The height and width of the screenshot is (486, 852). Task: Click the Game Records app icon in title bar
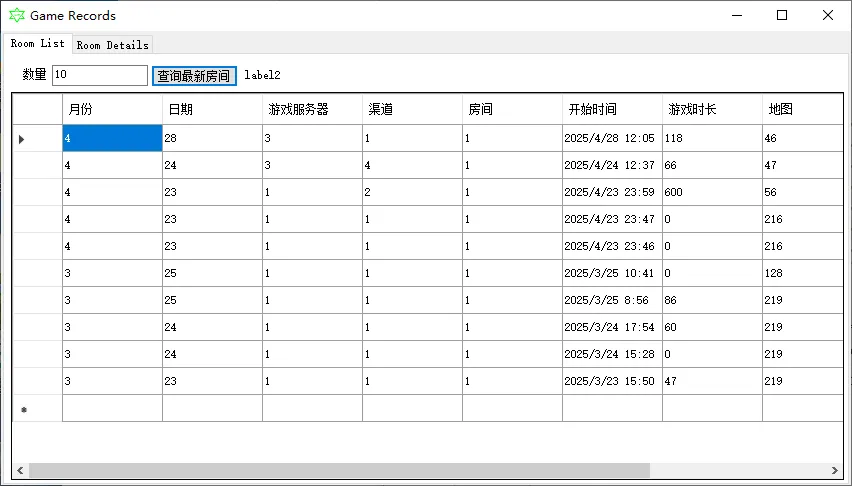tap(17, 15)
